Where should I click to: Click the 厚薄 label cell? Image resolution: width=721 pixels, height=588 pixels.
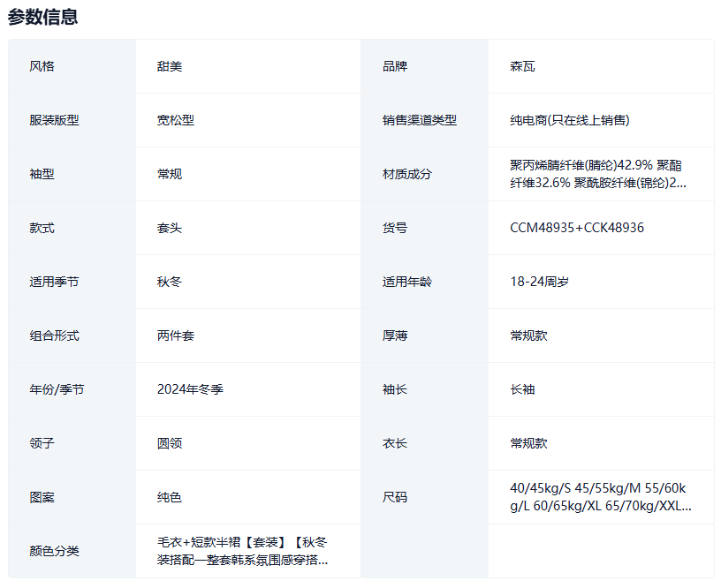395,335
